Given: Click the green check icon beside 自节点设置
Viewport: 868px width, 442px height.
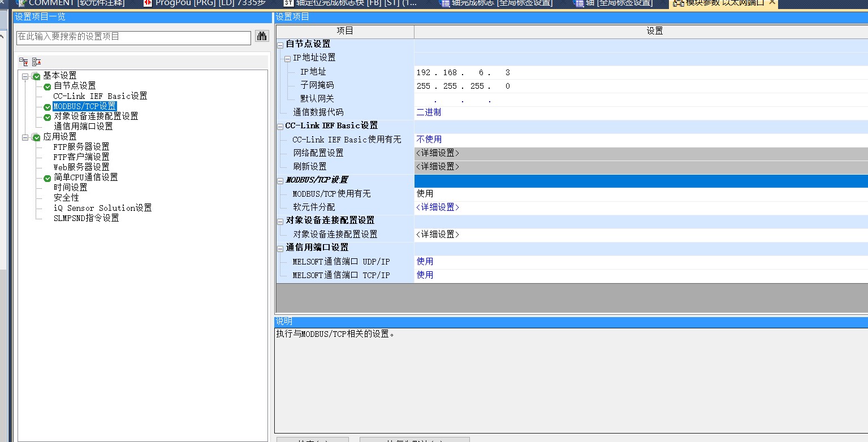Looking at the screenshot, I should click(x=47, y=86).
